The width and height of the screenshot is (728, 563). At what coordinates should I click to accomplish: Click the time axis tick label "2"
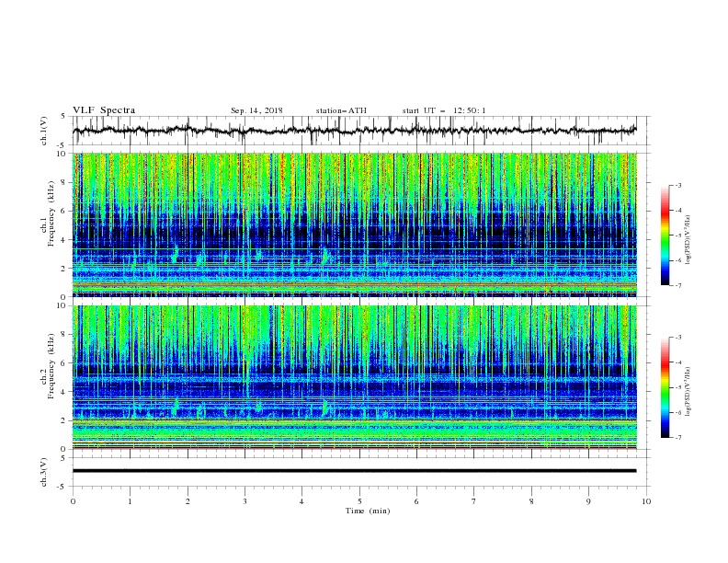(x=188, y=501)
